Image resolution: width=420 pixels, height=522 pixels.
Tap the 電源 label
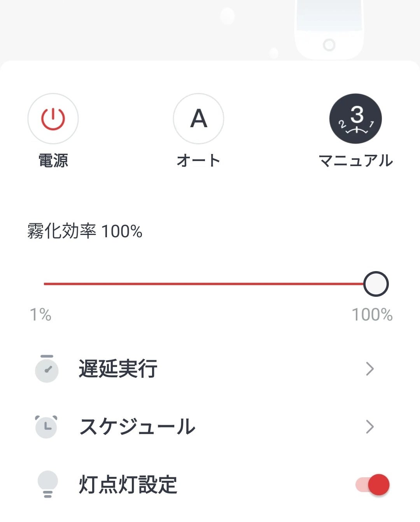click(x=53, y=160)
